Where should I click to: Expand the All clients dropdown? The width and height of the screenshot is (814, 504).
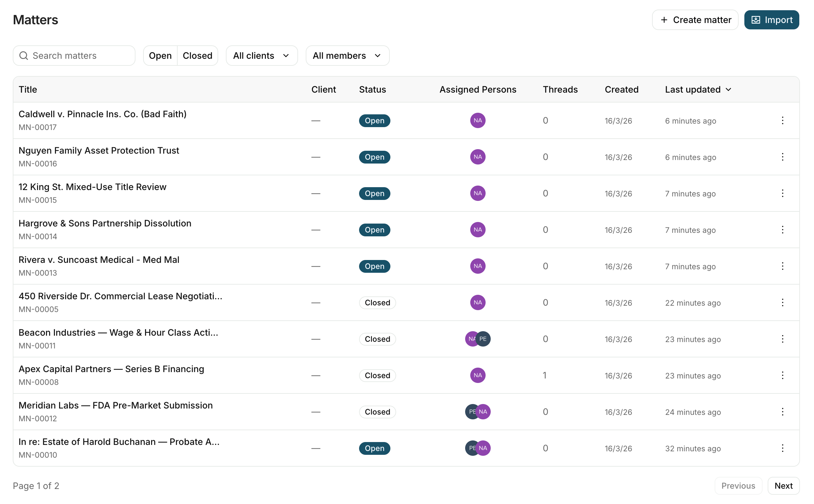coord(261,56)
